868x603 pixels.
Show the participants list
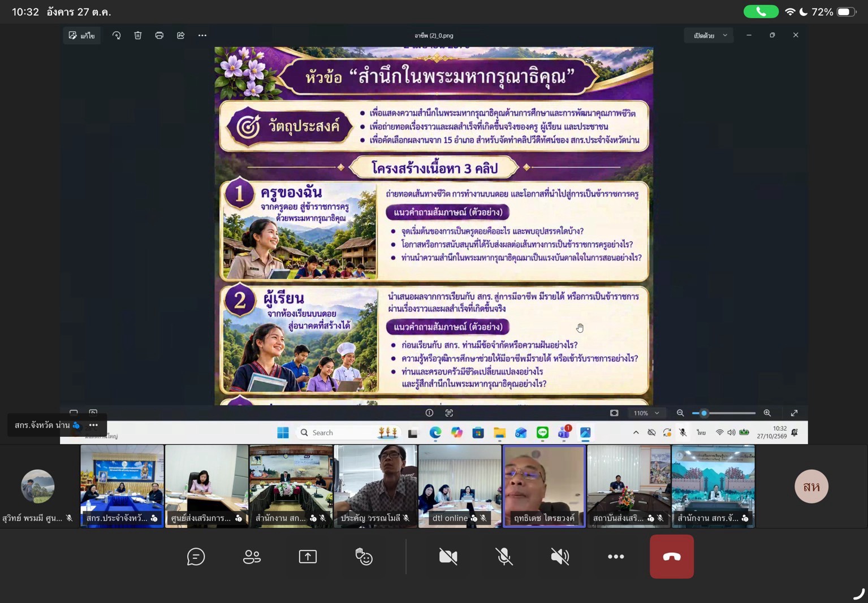pos(252,557)
